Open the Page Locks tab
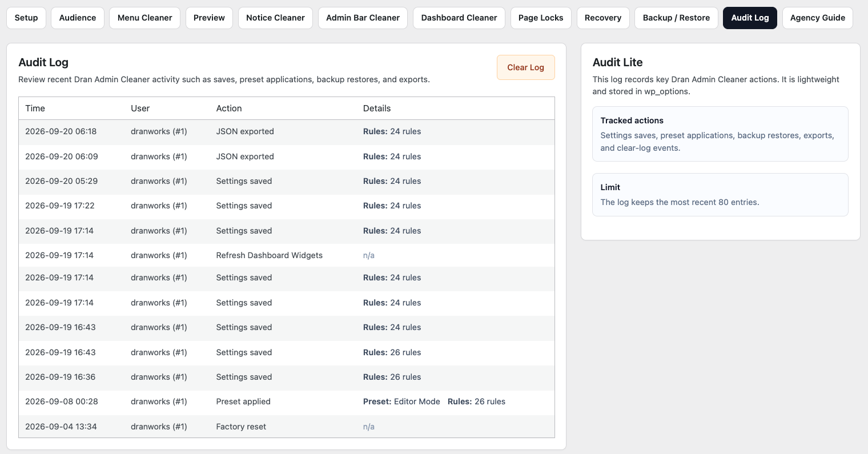This screenshot has height=454, width=868. coord(541,18)
